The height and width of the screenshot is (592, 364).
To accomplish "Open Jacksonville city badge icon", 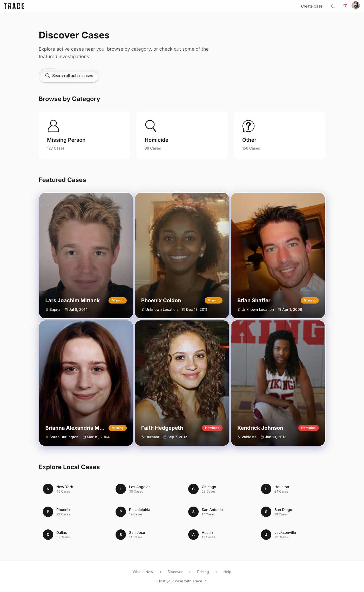I will pos(266,535).
